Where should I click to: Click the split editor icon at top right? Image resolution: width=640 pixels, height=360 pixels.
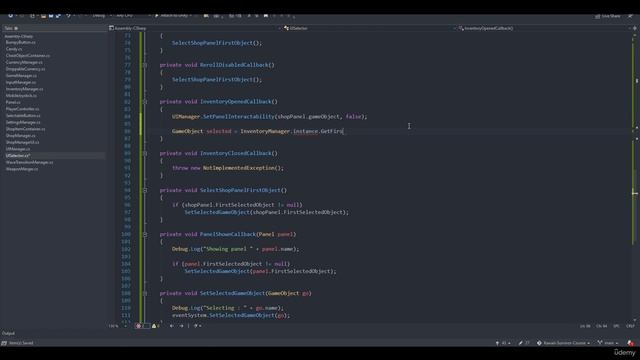coord(635,28)
